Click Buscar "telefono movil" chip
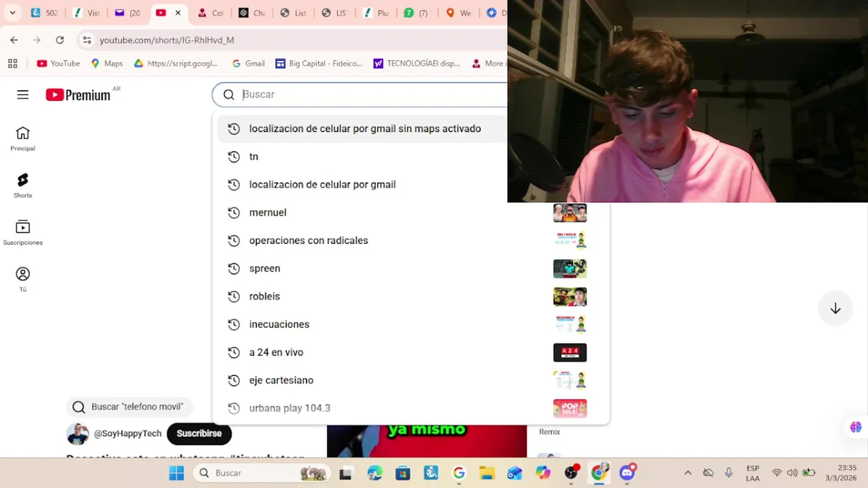 [130, 407]
